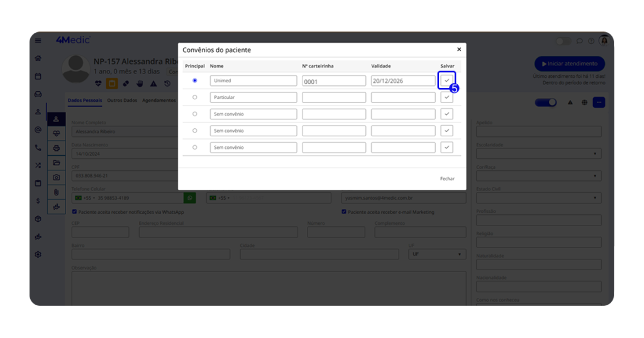Click the Fechar button

[x=447, y=179]
